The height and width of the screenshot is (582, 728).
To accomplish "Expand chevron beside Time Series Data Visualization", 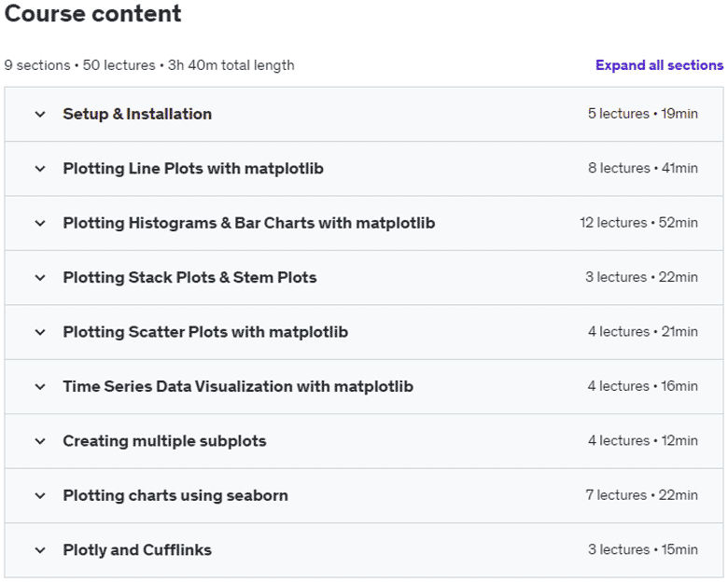I will pyautogui.click(x=40, y=387).
